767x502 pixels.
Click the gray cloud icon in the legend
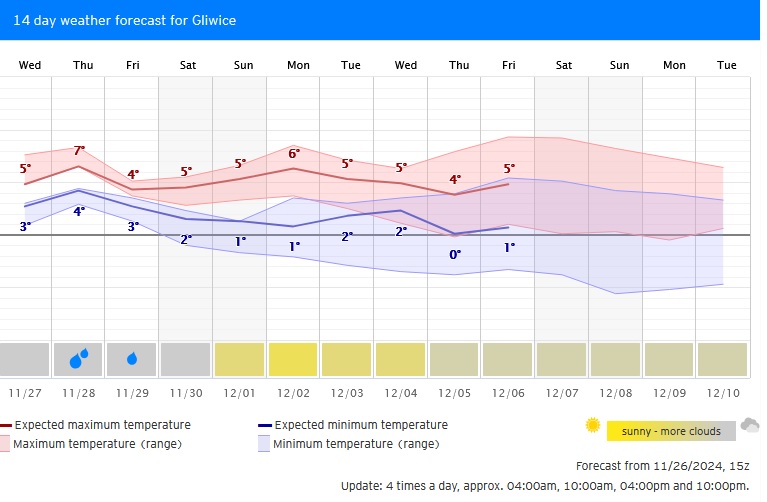pyautogui.click(x=750, y=426)
